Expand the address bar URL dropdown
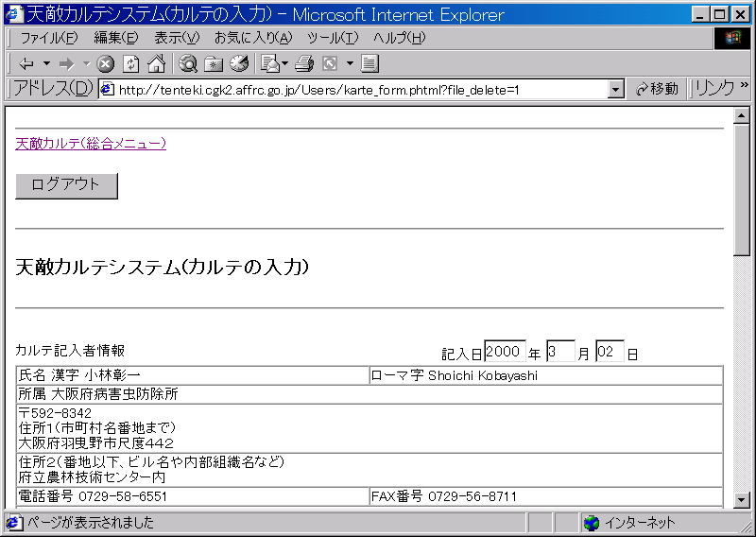Image resolution: width=756 pixels, height=537 pixels. 616,89
